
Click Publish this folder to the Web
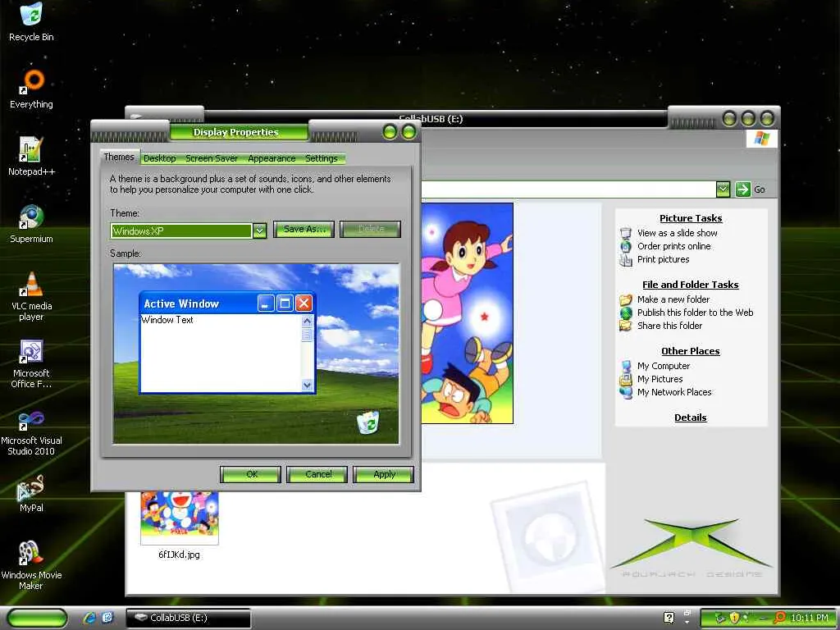[696, 313]
